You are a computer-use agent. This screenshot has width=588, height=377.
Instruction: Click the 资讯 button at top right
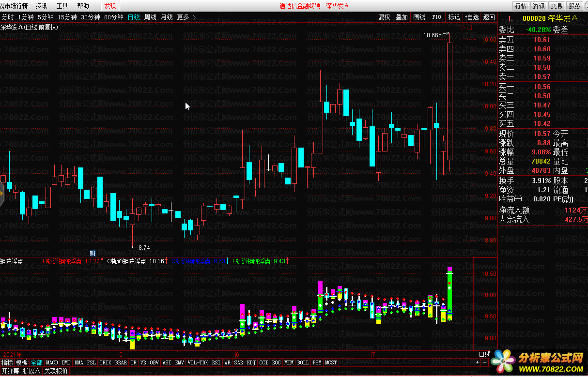pos(539,6)
